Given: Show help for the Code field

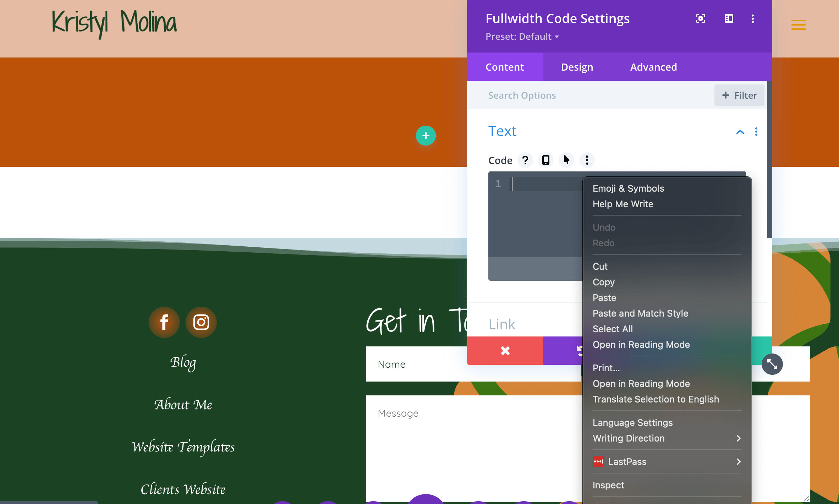Looking at the screenshot, I should (x=525, y=160).
